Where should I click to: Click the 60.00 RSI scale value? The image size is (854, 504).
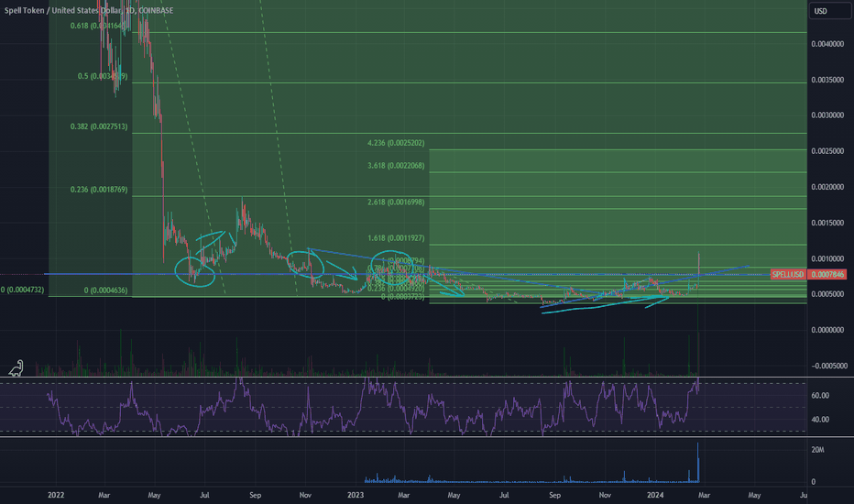coord(820,396)
